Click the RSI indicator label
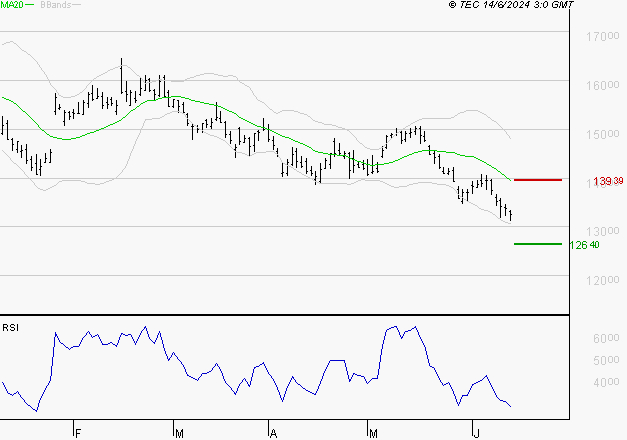 click(x=10, y=328)
